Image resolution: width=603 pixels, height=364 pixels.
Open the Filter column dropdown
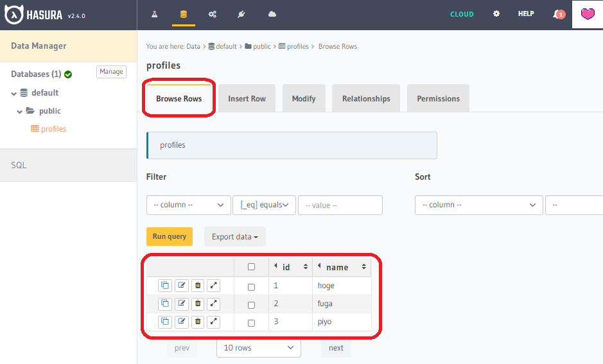point(188,205)
